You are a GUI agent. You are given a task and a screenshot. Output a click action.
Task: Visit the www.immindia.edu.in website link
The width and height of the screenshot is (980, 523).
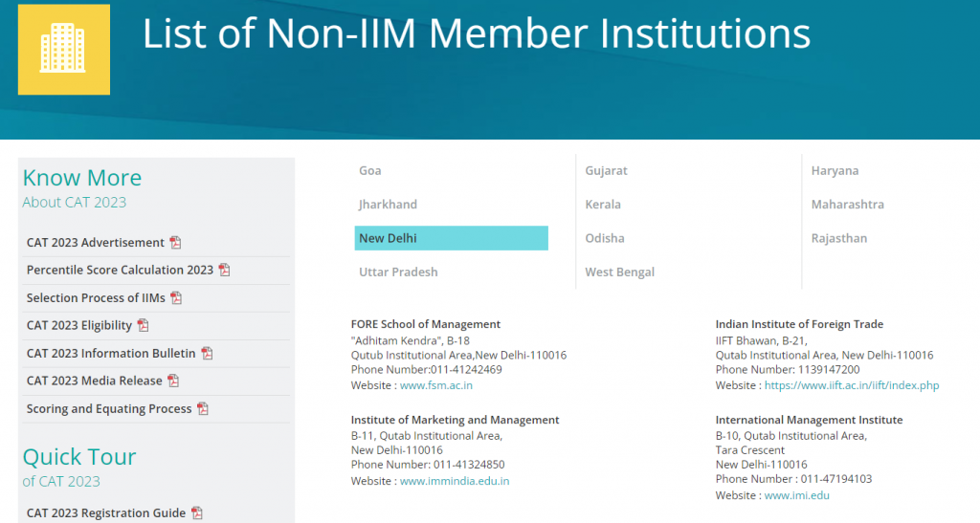click(x=455, y=481)
